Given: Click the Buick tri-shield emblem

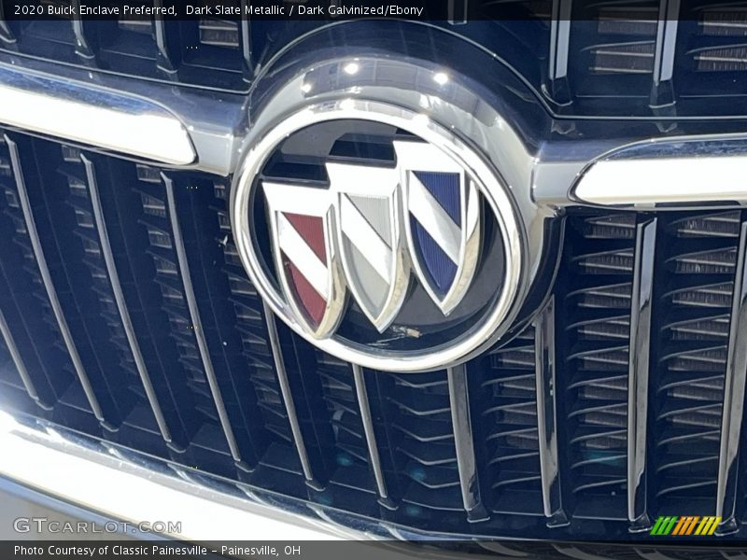Looking at the screenshot, I should (379, 236).
